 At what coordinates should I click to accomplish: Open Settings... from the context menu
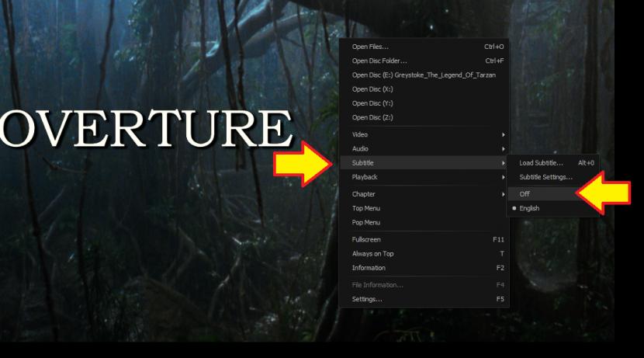pos(367,299)
